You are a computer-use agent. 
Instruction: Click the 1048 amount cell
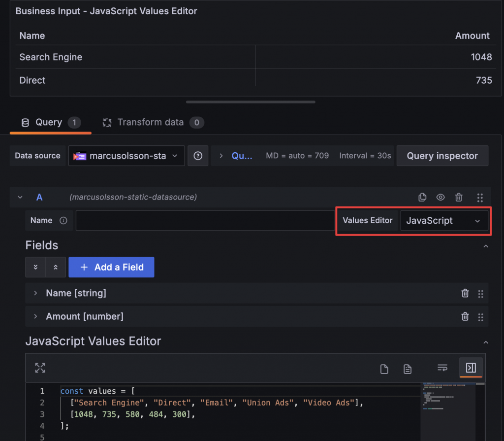coord(376,57)
